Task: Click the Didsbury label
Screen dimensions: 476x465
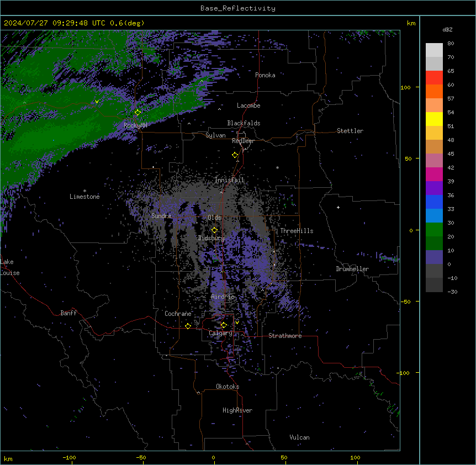Action: tap(211, 238)
